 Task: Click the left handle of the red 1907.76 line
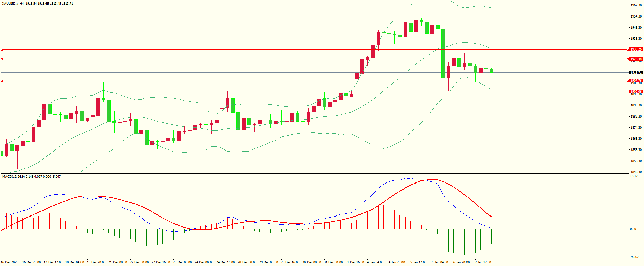[2, 81]
